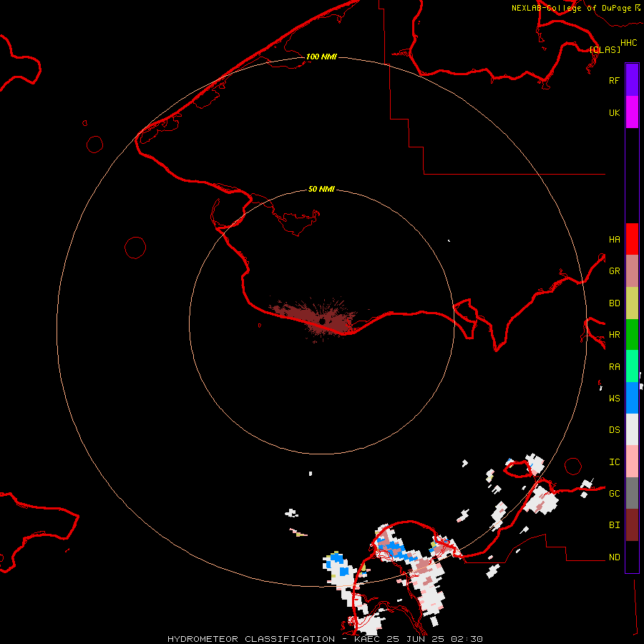Click the "RF" legend label

pos(615,80)
